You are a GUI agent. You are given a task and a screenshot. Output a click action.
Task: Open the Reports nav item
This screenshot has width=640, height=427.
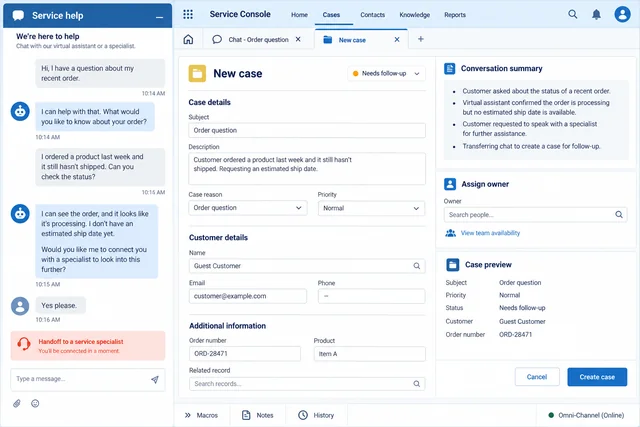455,15
